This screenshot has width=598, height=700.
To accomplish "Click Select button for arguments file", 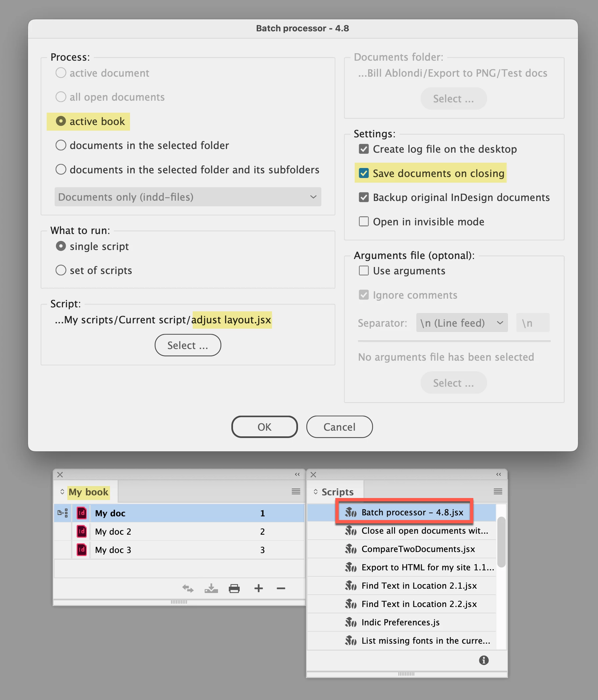I will point(453,382).
